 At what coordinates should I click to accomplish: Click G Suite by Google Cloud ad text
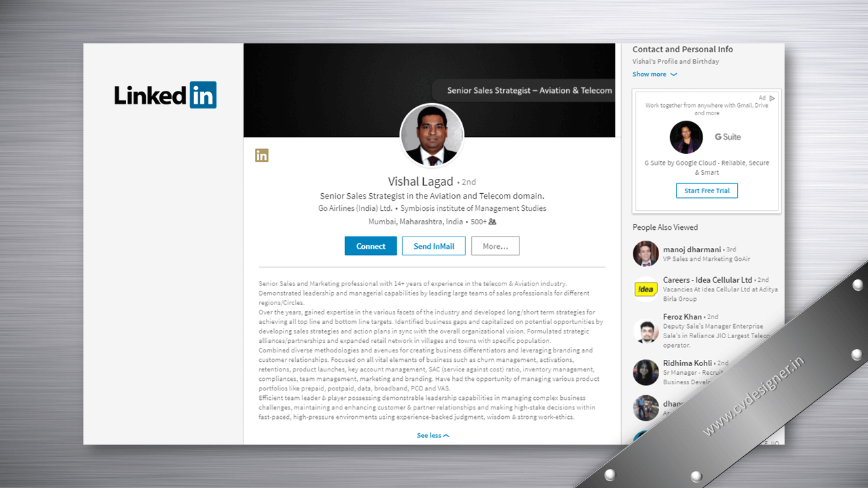[707, 167]
